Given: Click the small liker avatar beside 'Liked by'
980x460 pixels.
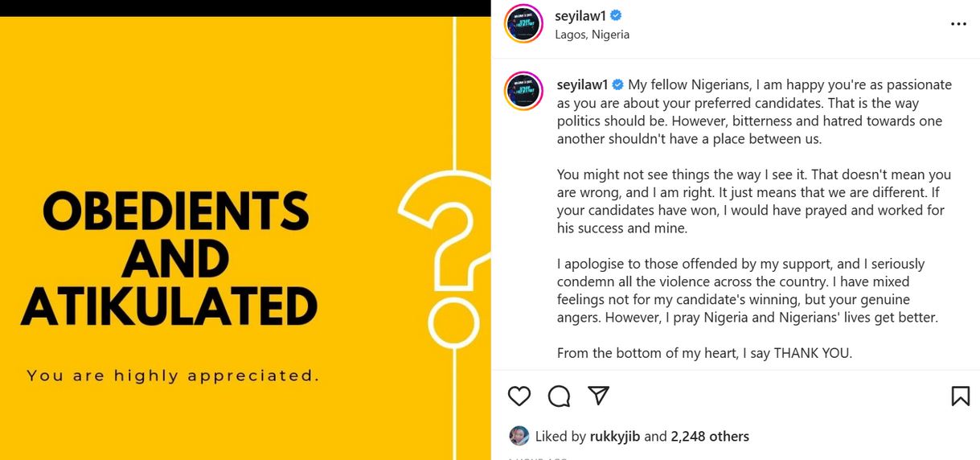Looking at the screenshot, I should [519, 436].
